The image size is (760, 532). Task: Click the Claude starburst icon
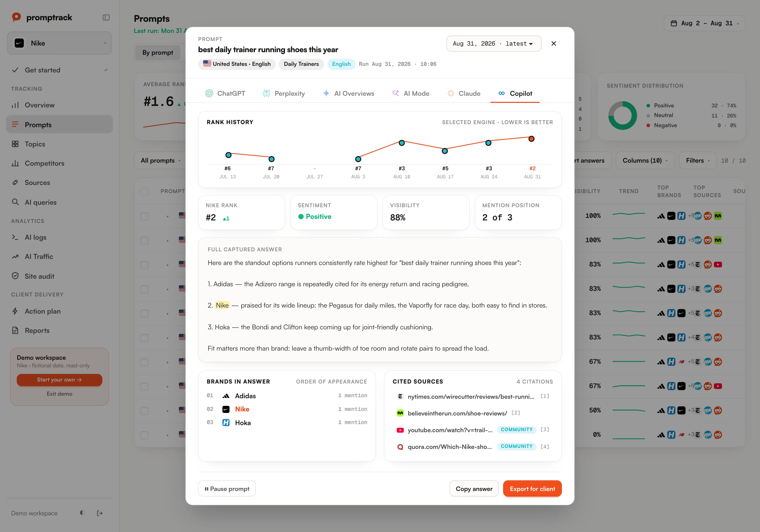pos(451,93)
